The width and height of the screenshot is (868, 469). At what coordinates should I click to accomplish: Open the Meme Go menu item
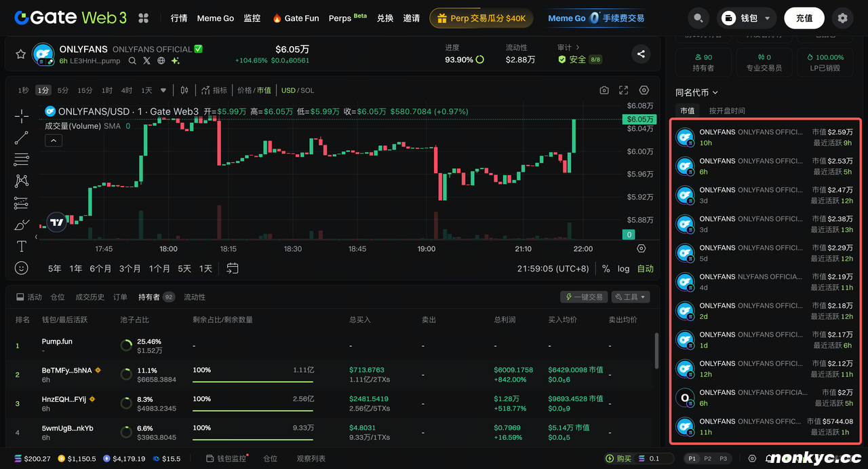216,18
